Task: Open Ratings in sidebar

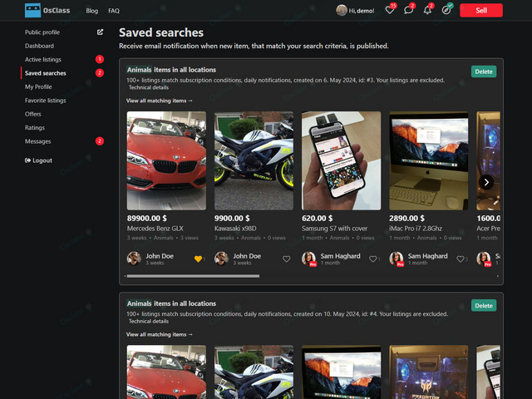Action: (x=35, y=127)
